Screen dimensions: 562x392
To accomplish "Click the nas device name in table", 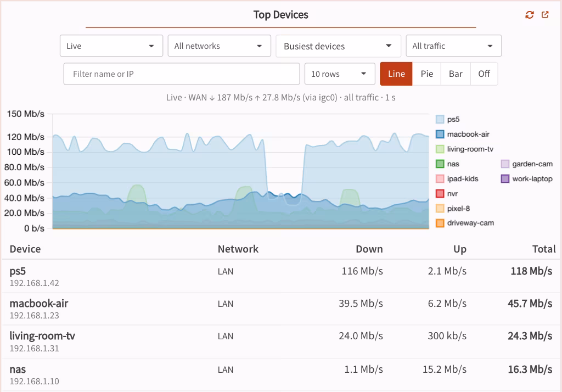I will click(x=18, y=369).
